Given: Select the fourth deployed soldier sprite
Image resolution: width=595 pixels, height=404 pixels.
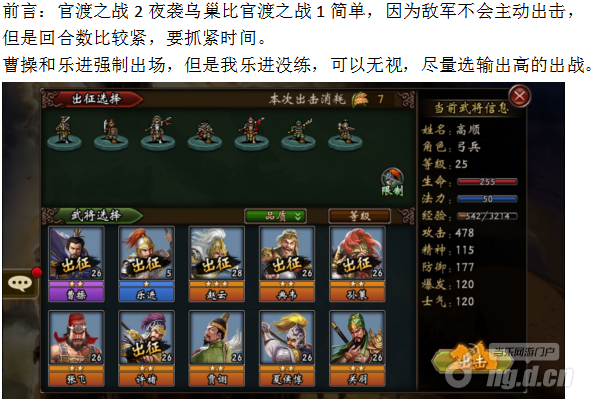Looking at the screenshot, I should (x=205, y=133).
